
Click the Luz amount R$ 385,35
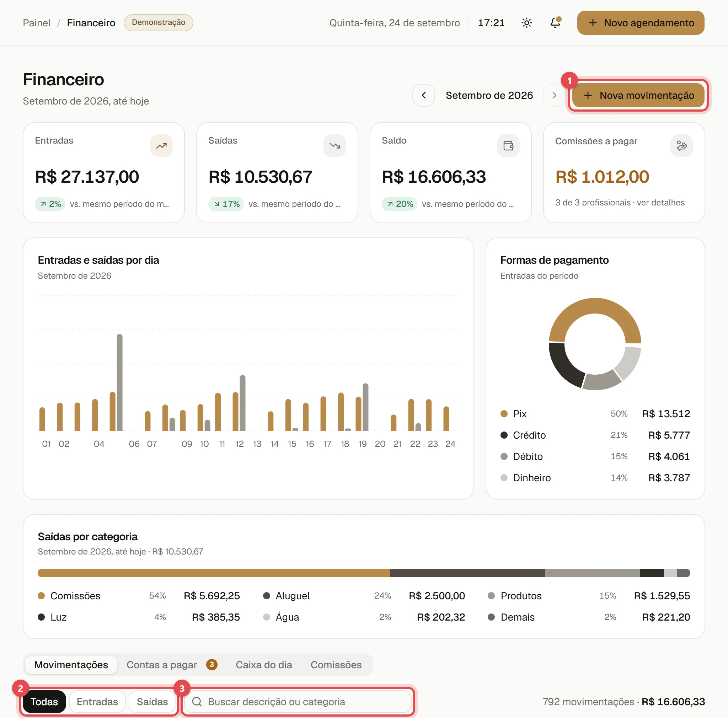pos(216,617)
